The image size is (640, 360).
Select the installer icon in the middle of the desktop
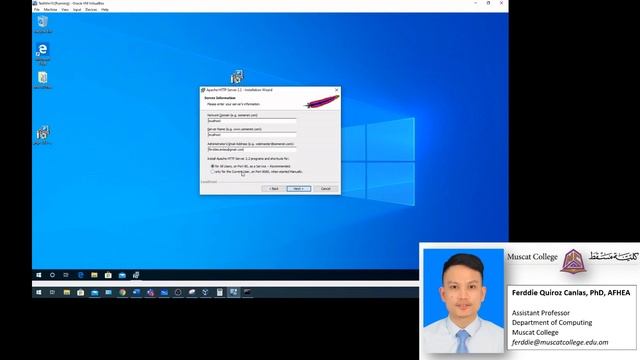pos(237,76)
